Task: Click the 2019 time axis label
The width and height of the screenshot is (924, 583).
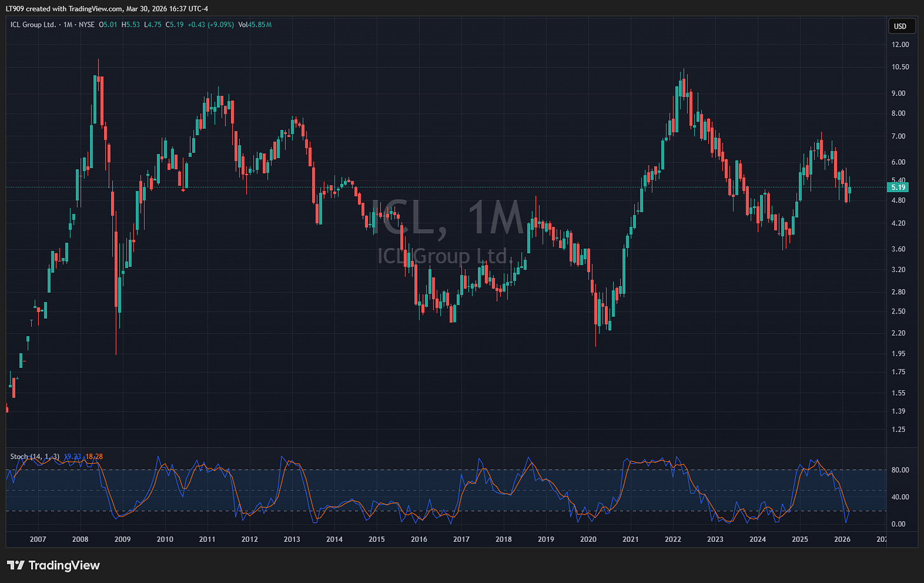Action: pos(546,540)
